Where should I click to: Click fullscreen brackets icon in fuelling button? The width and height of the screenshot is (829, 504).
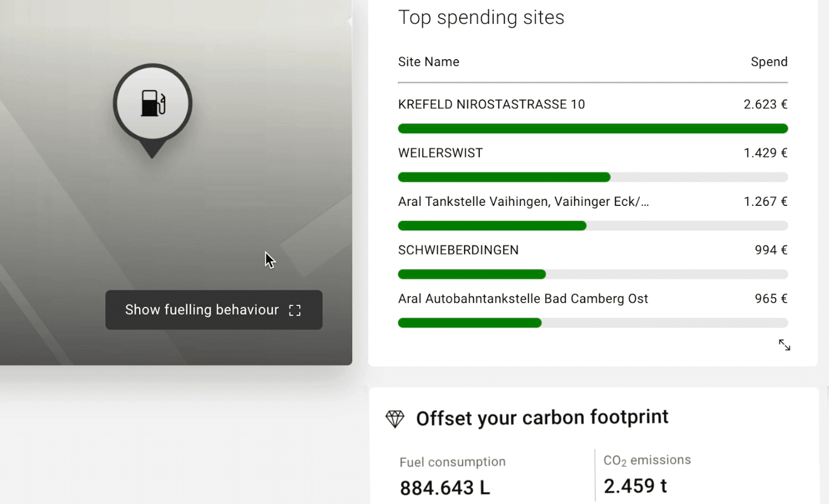[295, 310]
